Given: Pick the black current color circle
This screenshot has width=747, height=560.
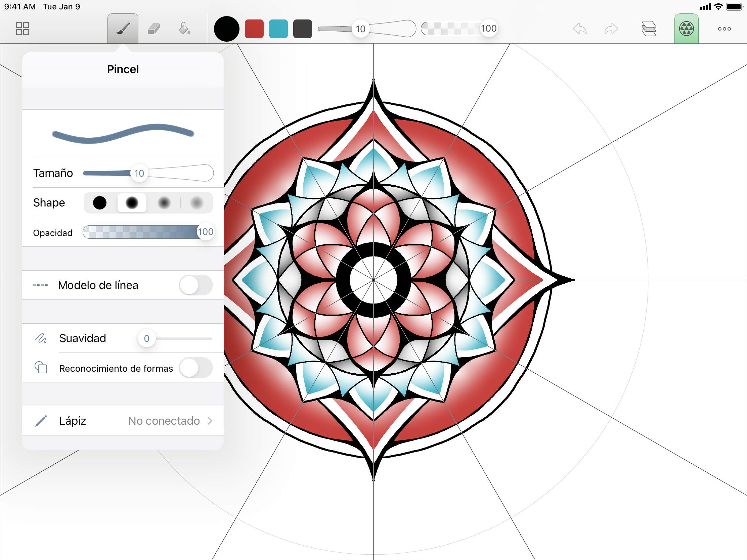Looking at the screenshot, I should (x=227, y=29).
